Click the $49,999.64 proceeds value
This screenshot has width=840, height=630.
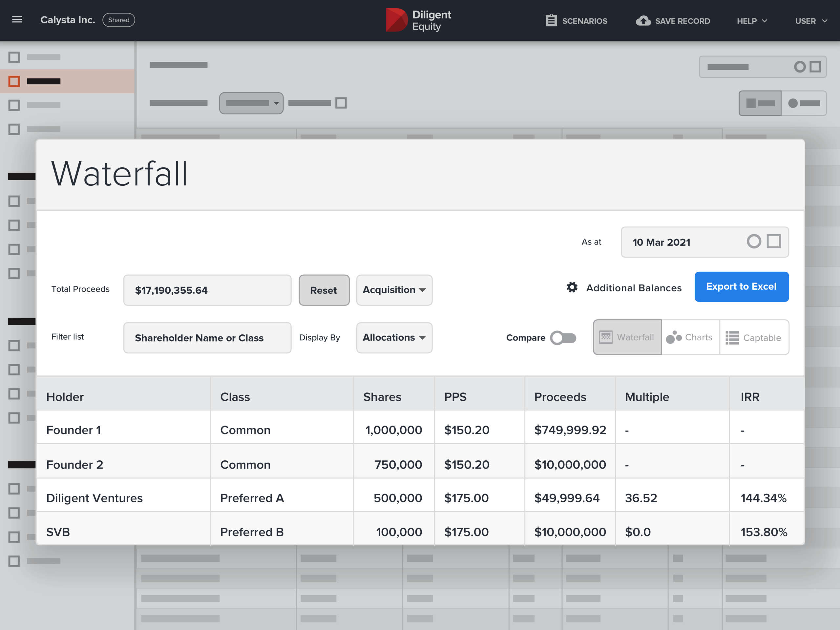tap(567, 498)
